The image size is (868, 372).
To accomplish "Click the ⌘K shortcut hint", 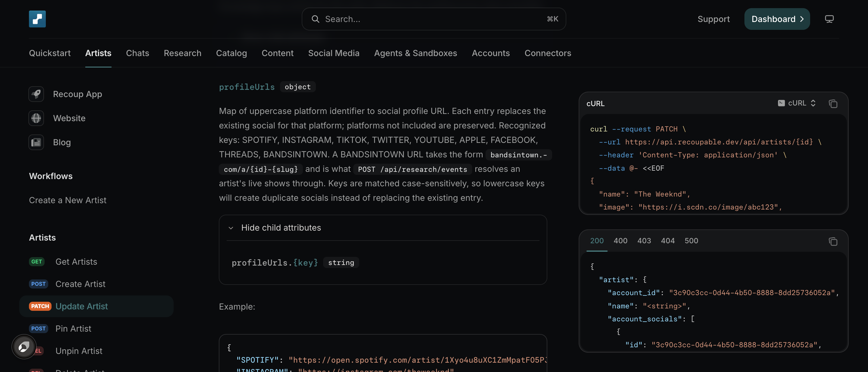I will pyautogui.click(x=553, y=19).
